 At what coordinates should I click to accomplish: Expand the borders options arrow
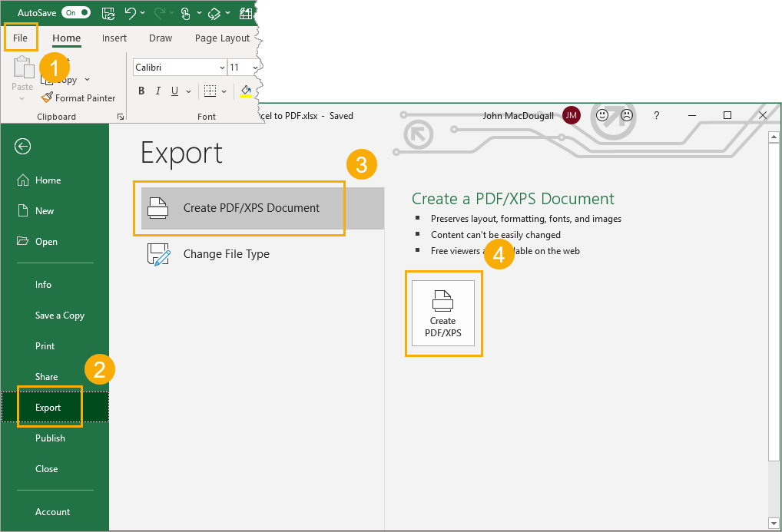(224, 91)
